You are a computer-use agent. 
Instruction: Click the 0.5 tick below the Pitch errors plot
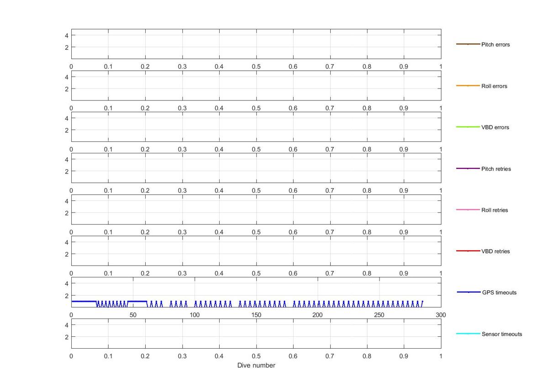pyautogui.click(x=256, y=67)
